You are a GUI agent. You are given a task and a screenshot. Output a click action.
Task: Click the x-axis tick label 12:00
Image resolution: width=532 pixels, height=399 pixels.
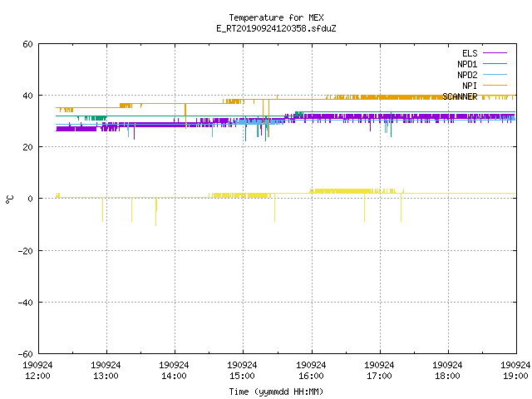coord(37,376)
